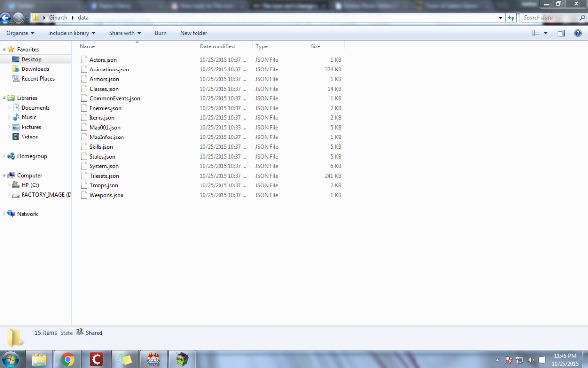Viewport: 588px width, 368px height.
Task: Select the Actors.json file icon
Action: click(x=84, y=60)
